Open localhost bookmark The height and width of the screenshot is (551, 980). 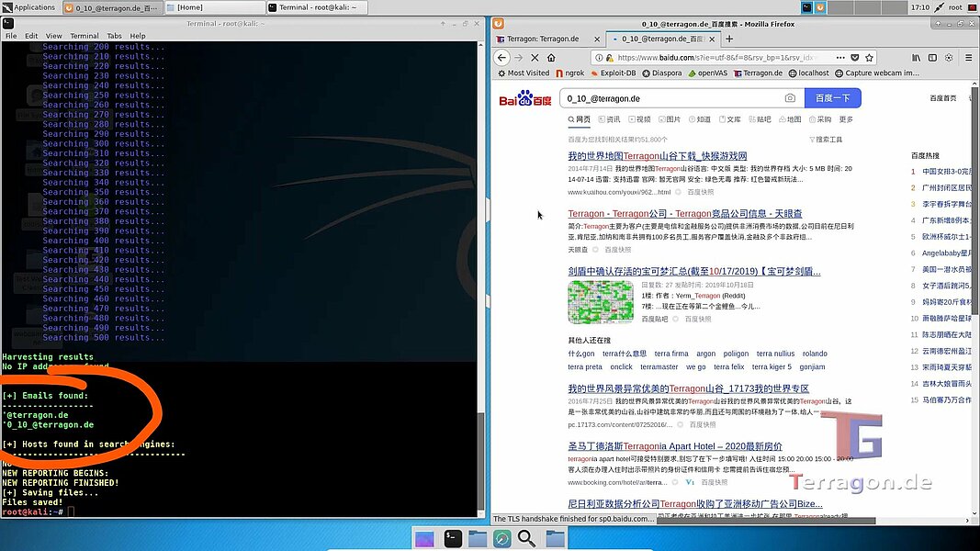pyautogui.click(x=809, y=73)
